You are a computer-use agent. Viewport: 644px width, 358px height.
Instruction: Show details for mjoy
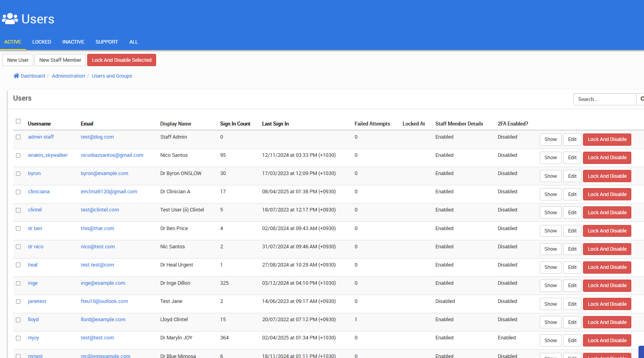click(x=550, y=341)
